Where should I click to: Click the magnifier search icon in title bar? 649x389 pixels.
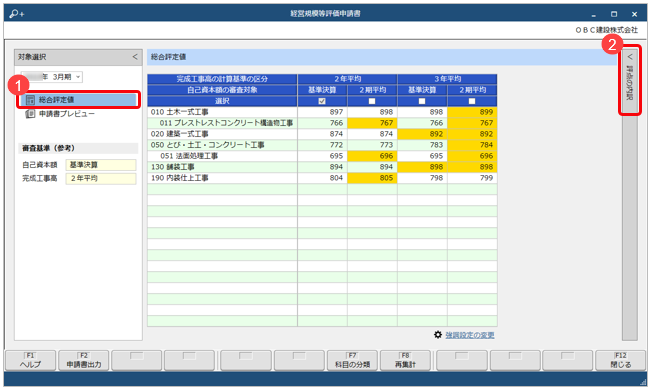pyautogui.click(x=17, y=14)
